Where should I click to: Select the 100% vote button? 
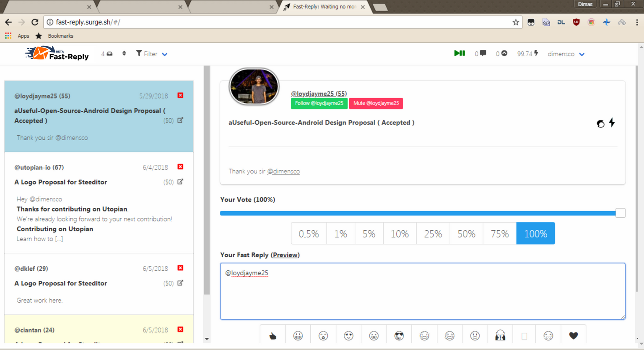(535, 233)
